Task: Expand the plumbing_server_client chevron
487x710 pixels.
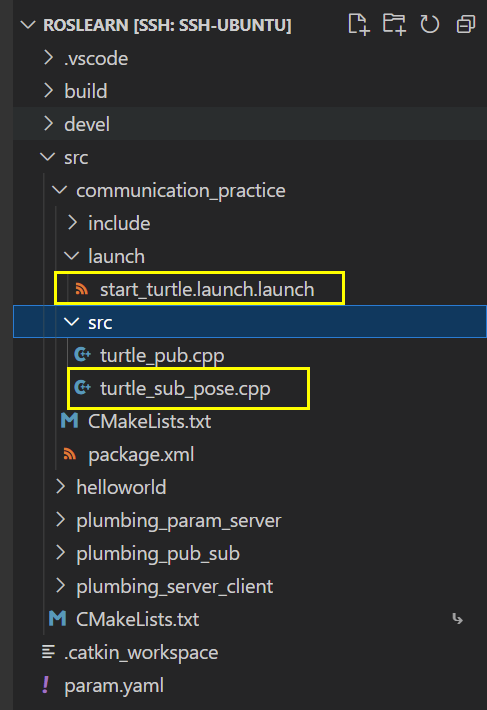Action: pyautogui.click(x=60, y=585)
